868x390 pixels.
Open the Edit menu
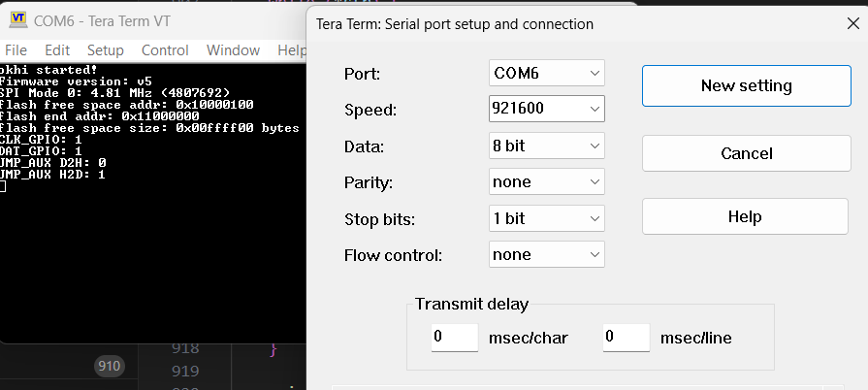pos(57,50)
